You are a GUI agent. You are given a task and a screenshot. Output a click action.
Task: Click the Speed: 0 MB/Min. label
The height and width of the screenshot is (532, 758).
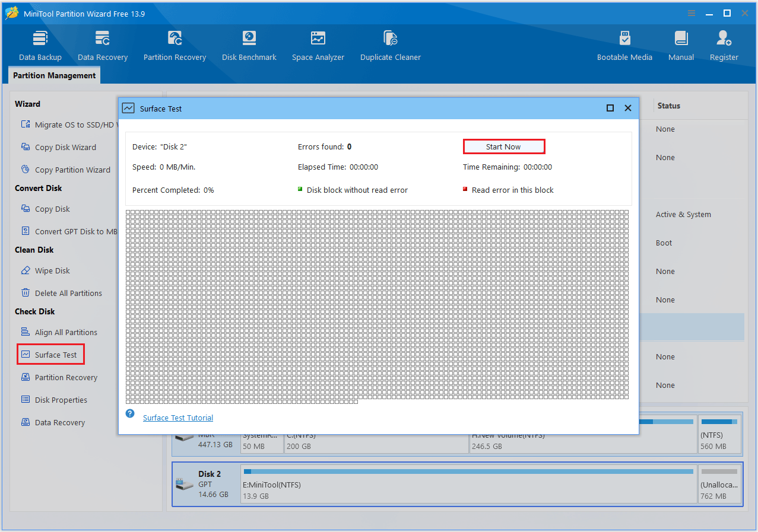(164, 167)
